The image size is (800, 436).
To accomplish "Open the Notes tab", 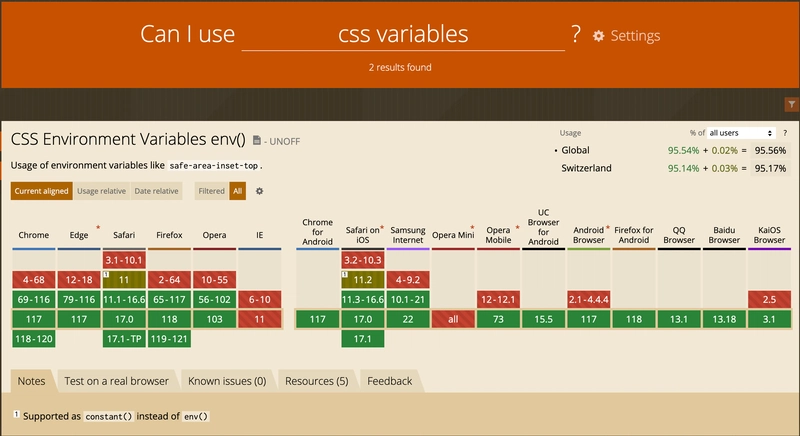I will 31,381.
